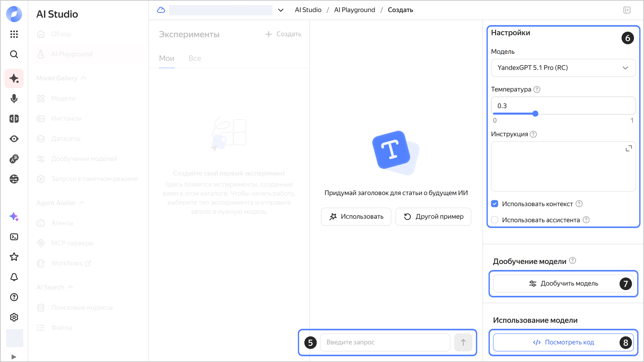Switch to the 'Все' experiments tab

tap(195, 58)
